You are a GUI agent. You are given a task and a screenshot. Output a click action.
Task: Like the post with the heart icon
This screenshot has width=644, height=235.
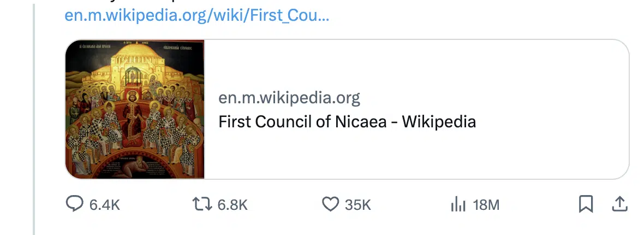(330, 204)
